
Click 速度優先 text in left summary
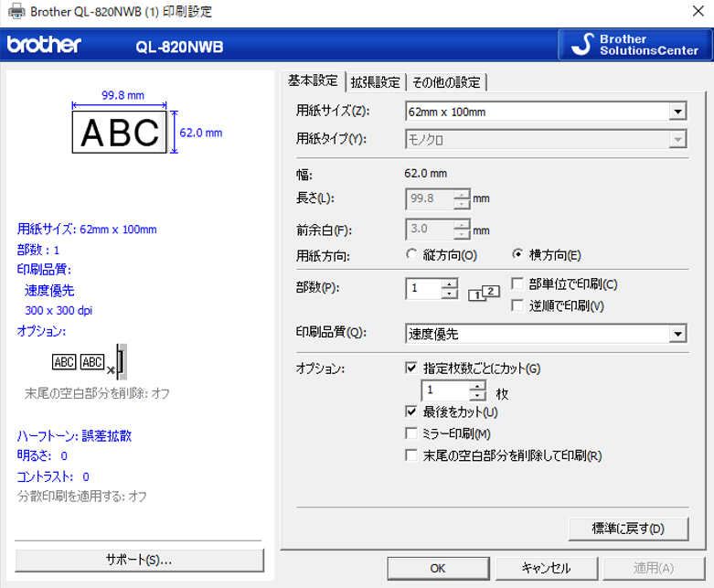point(49,290)
